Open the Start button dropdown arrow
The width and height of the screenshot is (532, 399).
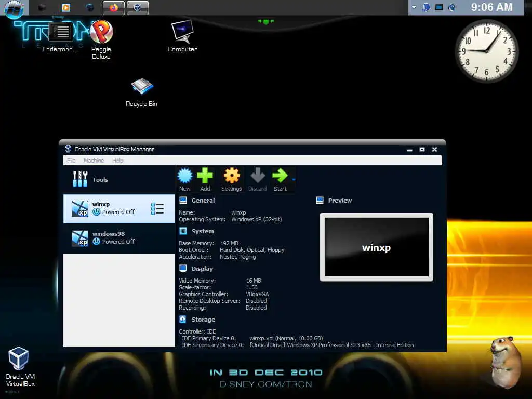tap(294, 179)
